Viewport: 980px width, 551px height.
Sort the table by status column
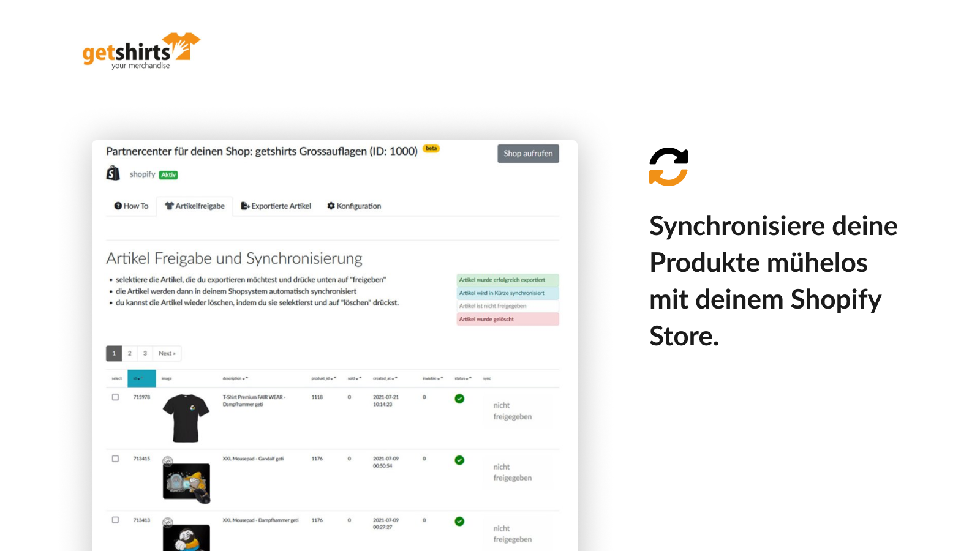(463, 378)
